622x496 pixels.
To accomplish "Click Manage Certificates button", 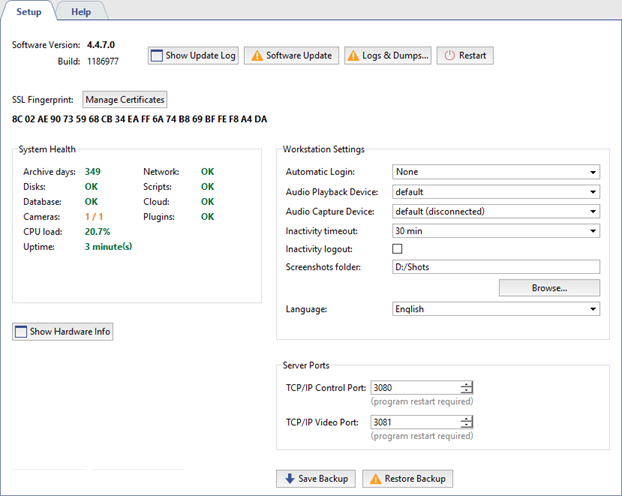I will [125, 100].
